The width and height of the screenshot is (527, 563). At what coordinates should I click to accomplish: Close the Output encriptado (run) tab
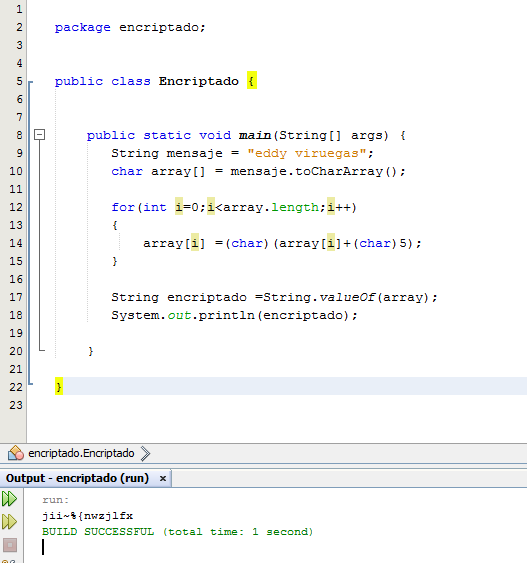[x=163, y=478]
